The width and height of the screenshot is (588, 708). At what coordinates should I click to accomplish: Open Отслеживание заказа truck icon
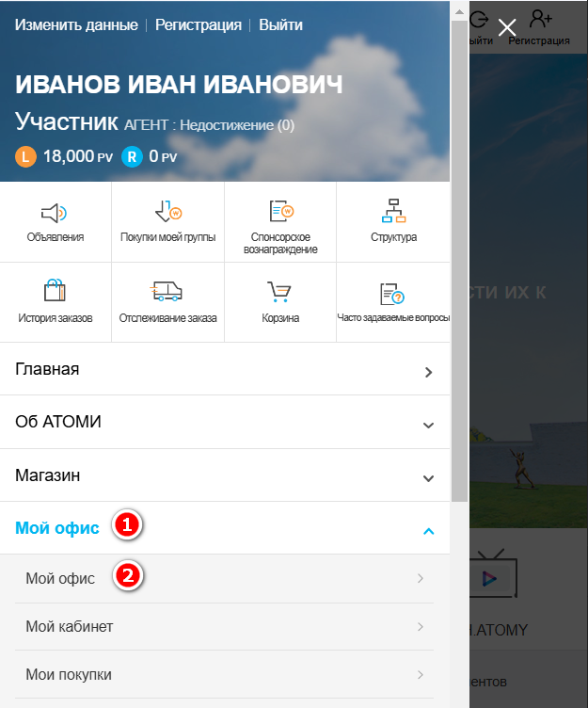coord(167,291)
